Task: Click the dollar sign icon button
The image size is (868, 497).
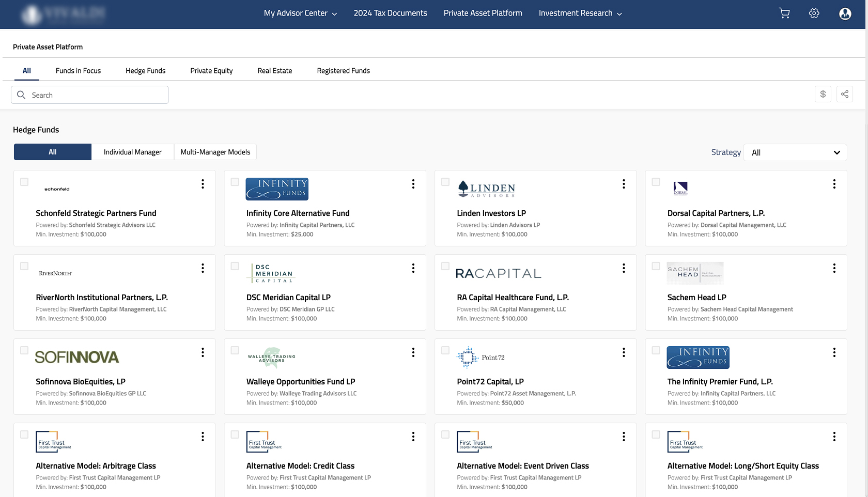Action: (823, 94)
